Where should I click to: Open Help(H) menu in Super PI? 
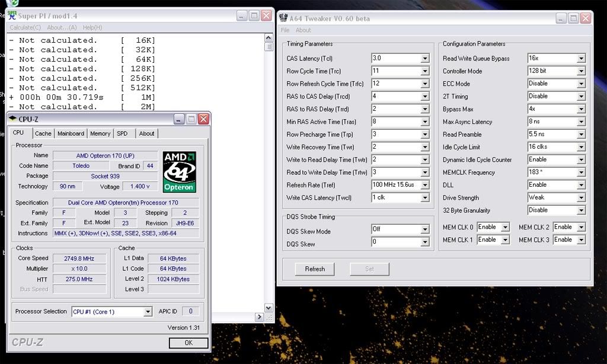coord(92,27)
